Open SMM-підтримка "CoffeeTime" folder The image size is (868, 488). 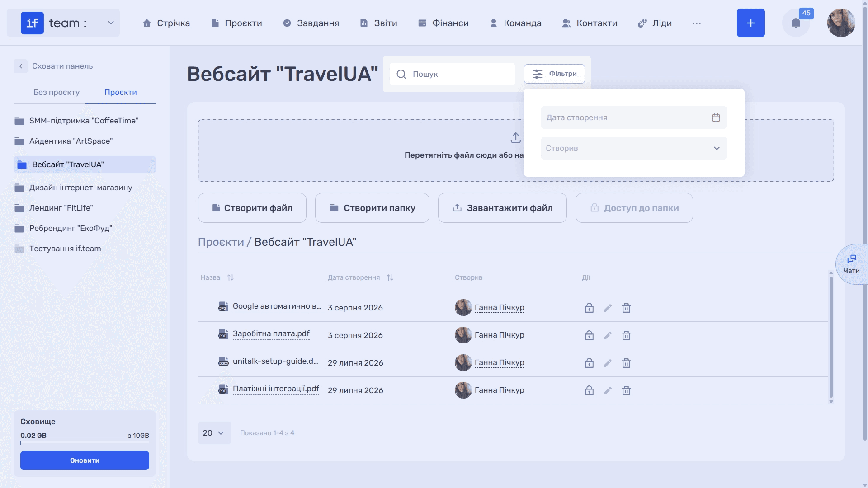76,121
